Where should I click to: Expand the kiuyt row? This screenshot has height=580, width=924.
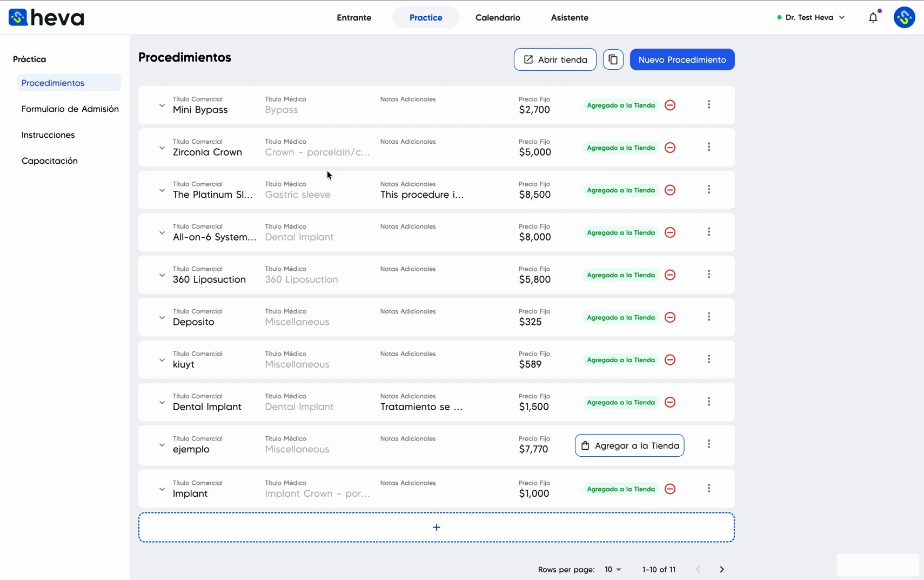click(x=162, y=360)
